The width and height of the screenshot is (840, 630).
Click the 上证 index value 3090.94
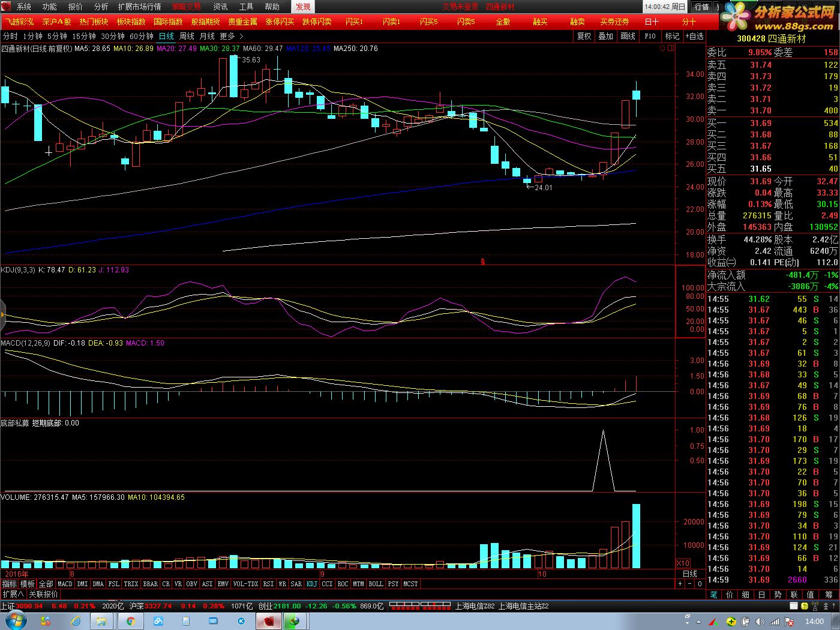[x=29, y=606]
